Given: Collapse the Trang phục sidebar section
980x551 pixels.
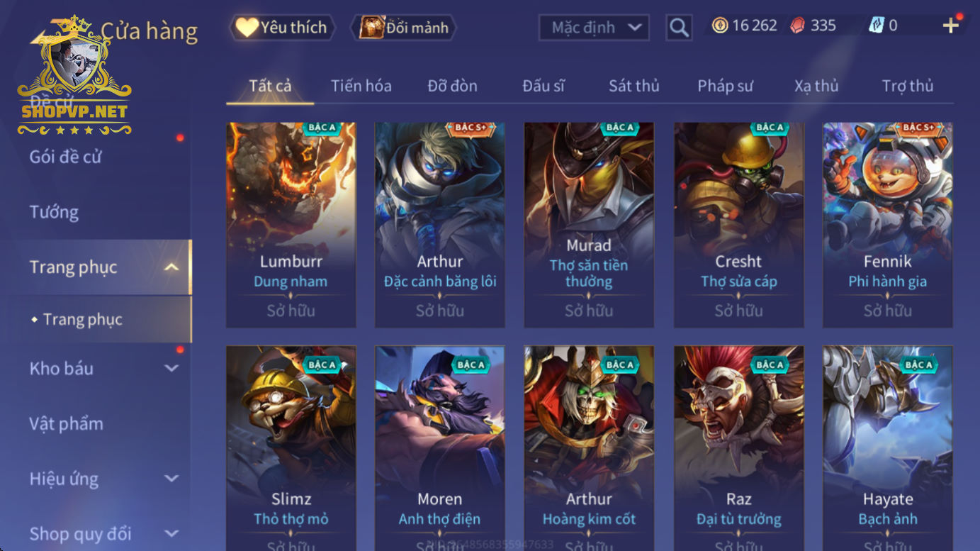Looking at the screenshot, I should 171,267.
